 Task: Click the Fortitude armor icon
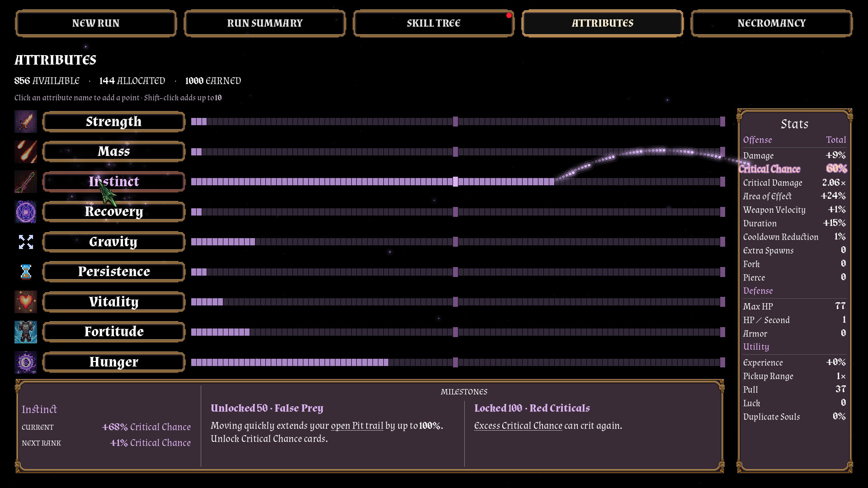[x=26, y=332]
